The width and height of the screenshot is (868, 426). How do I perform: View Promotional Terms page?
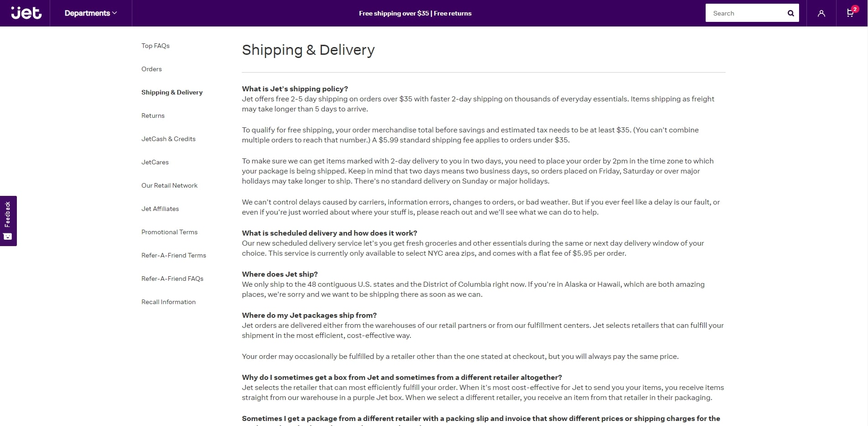click(169, 232)
